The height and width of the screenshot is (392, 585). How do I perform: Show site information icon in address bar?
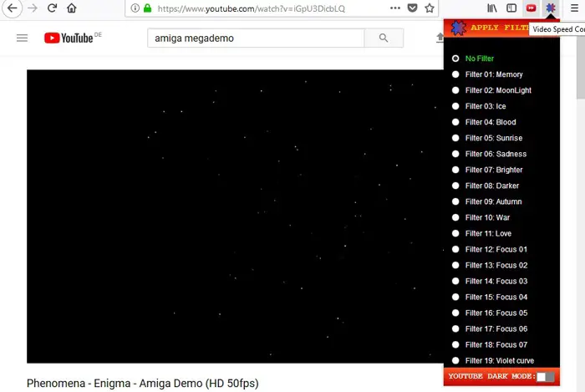pos(135,8)
